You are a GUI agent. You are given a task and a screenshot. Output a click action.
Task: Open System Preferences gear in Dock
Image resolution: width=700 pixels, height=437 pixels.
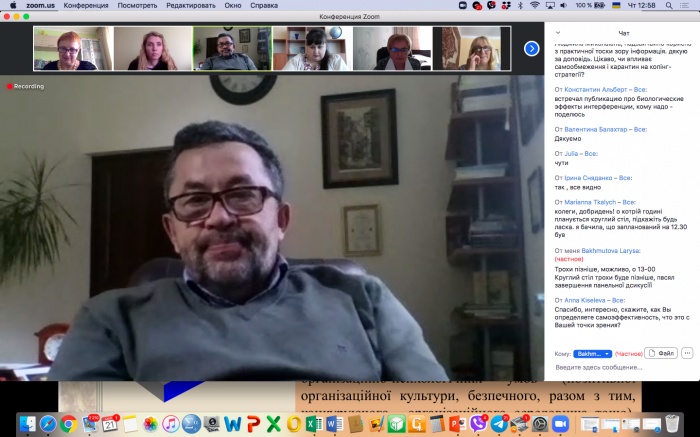pos(540,424)
